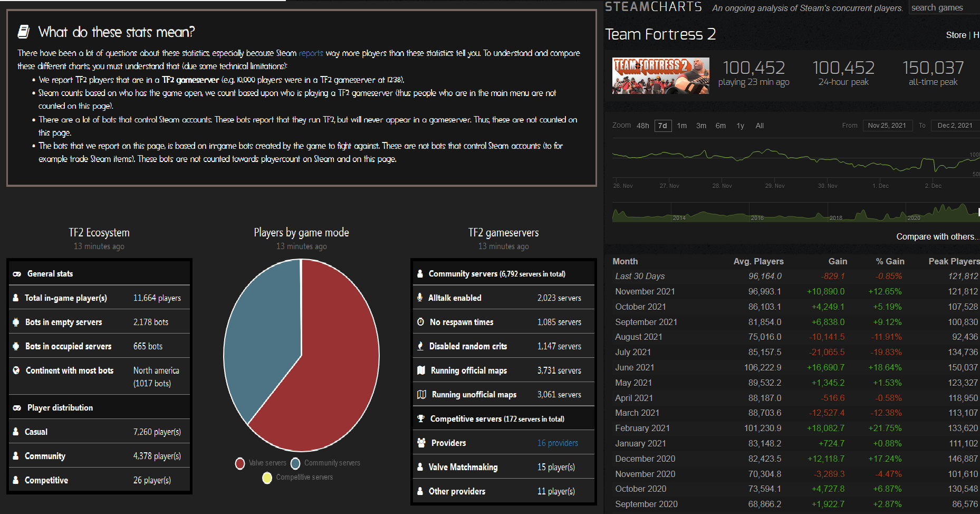Click the Competitive player icon in Player distribution

click(x=16, y=480)
